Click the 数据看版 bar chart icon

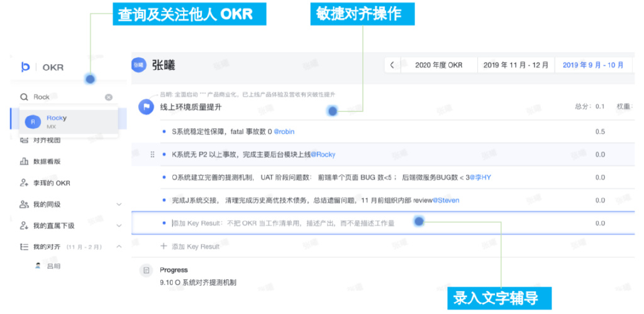point(24,162)
